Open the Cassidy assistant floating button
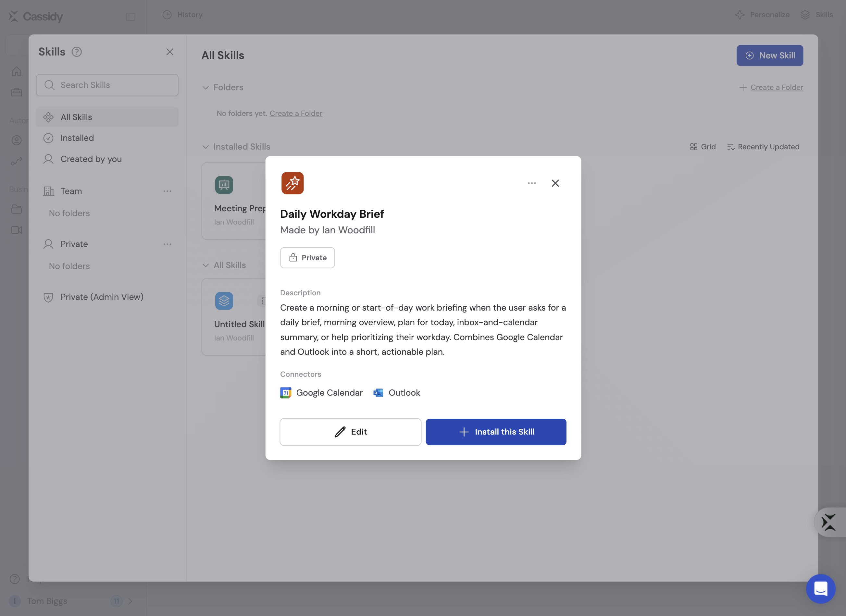 (x=829, y=523)
